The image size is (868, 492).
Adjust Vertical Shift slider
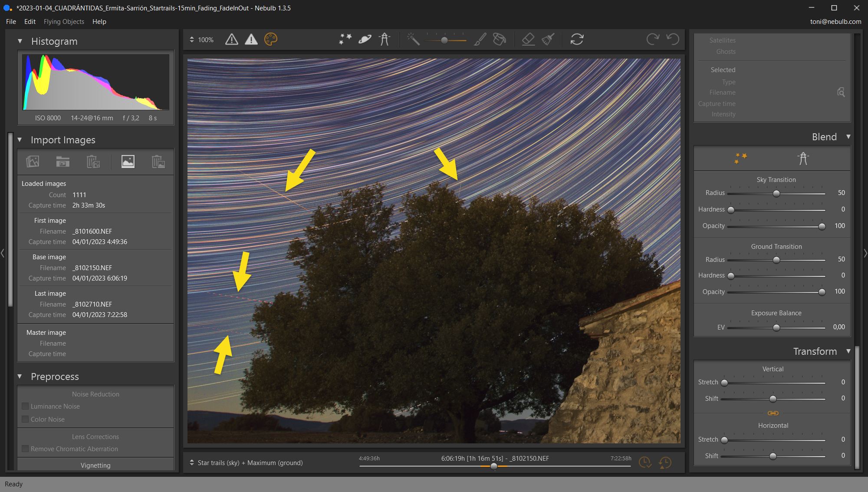773,399
